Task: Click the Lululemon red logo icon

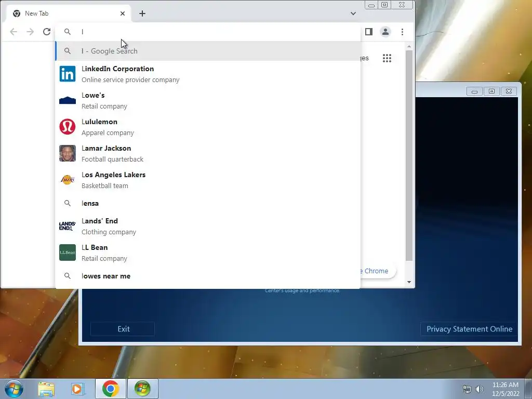Action: (67, 127)
